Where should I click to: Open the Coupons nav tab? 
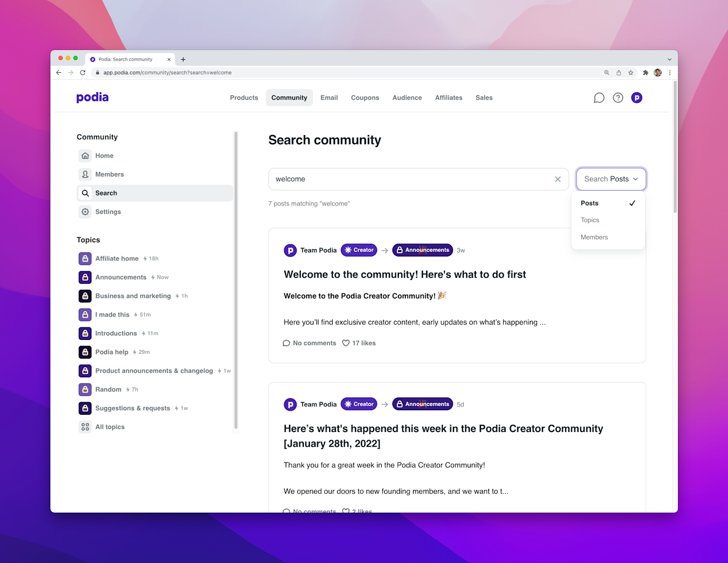[x=365, y=98]
